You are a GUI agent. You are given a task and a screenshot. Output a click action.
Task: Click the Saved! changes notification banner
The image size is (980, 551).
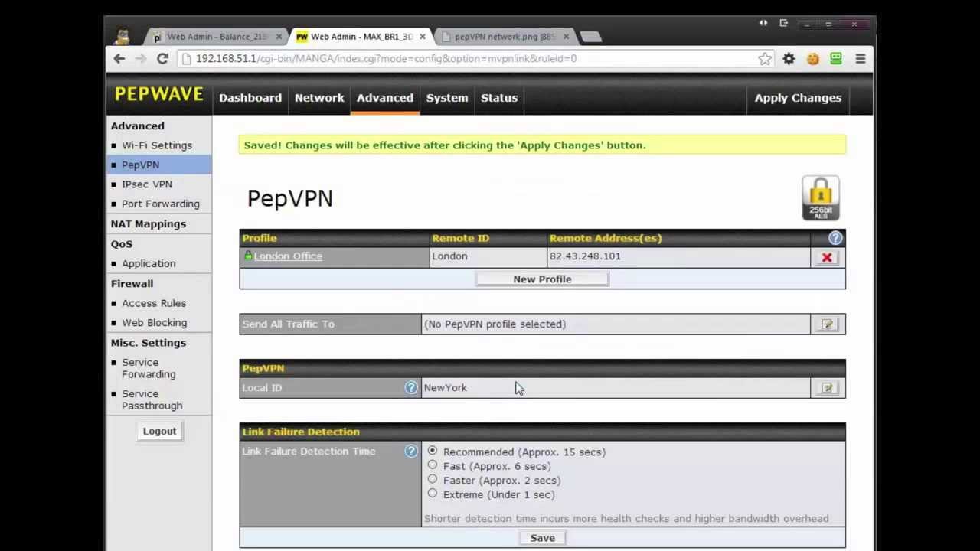tap(542, 145)
